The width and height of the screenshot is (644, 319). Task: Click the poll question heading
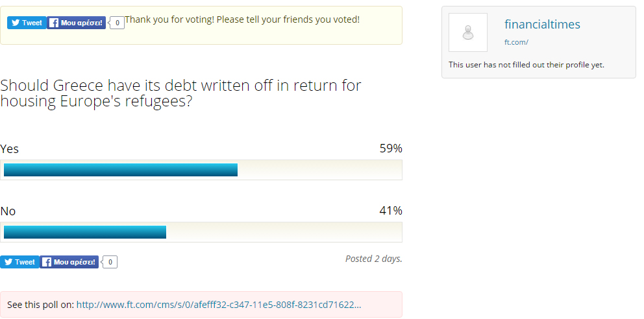(181, 93)
